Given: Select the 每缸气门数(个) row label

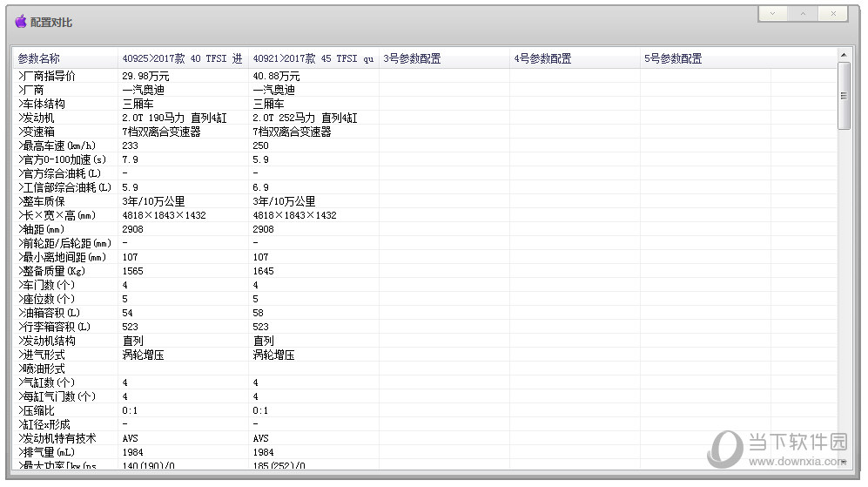Looking at the screenshot, I should (57, 396).
